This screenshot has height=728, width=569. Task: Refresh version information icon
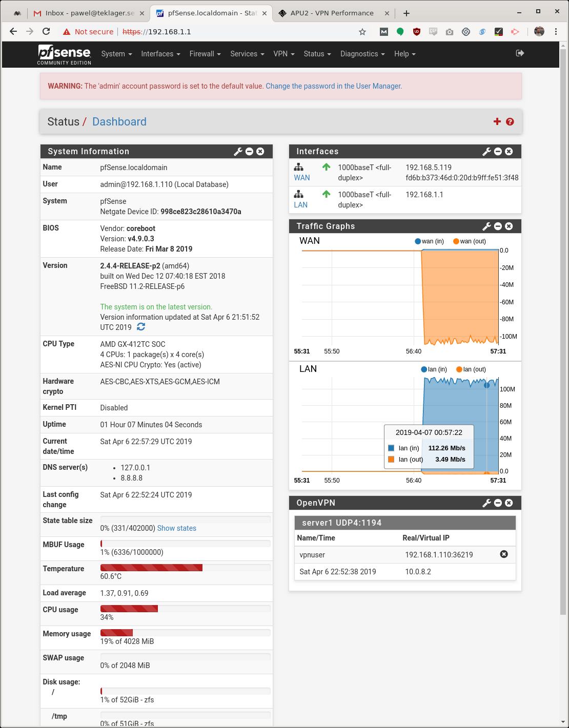(141, 327)
